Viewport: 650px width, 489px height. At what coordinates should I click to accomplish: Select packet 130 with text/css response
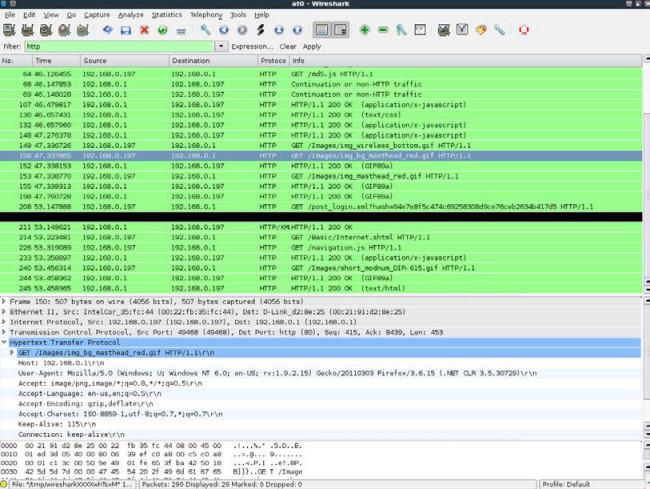pyautogui.click(x=321, y=115)
